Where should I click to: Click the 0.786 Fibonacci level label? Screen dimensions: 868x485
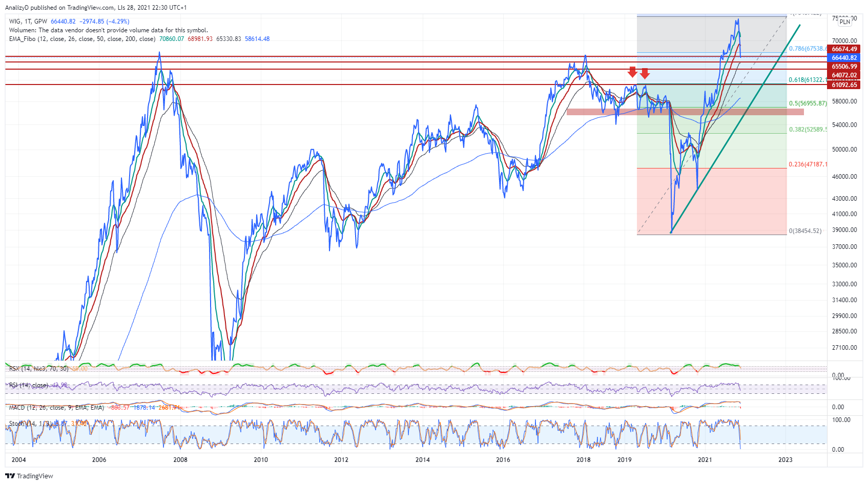[x=808, y=49]
